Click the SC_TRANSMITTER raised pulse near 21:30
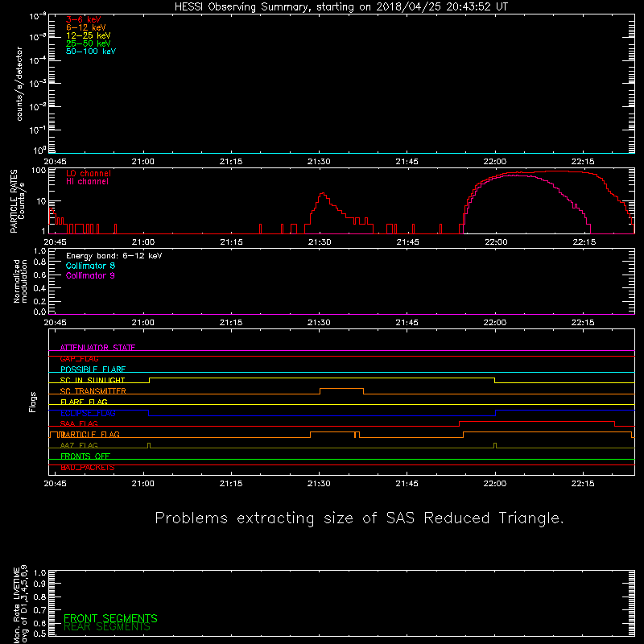This screenshot has height=644, width=644. 341,389
